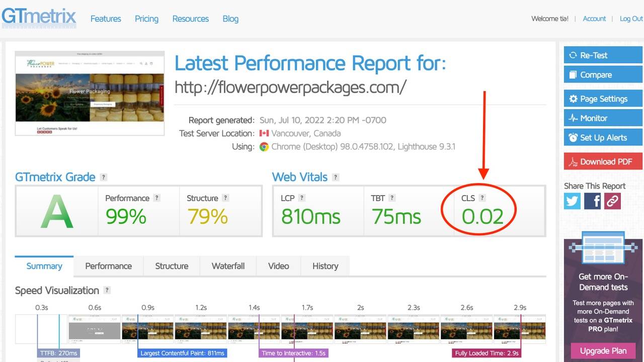Image resolution: width=644 pixels, height=362 pixels.
Task: Open the History tab
Action: [325, 266]
